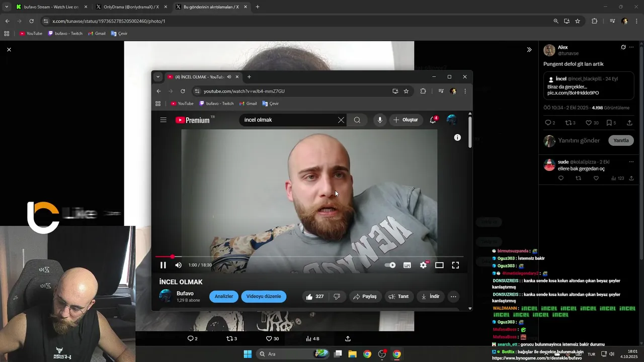The width and height of the screenshot is (644, 362).
Task: Switch YouTube player to theater mode
Action: point(439,265)
